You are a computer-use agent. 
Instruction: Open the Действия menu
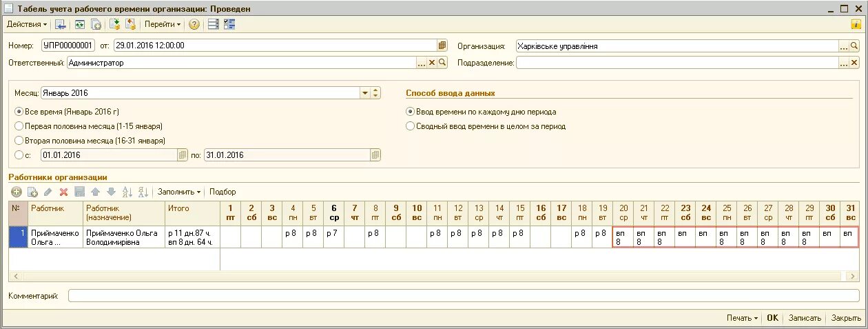click(27, 24)
